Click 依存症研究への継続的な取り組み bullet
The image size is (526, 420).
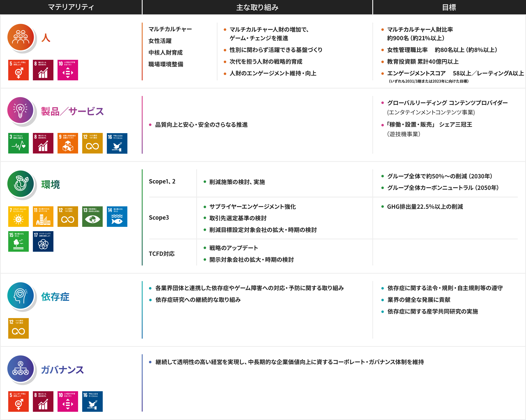pyautogui.click(x=198, y=300)
